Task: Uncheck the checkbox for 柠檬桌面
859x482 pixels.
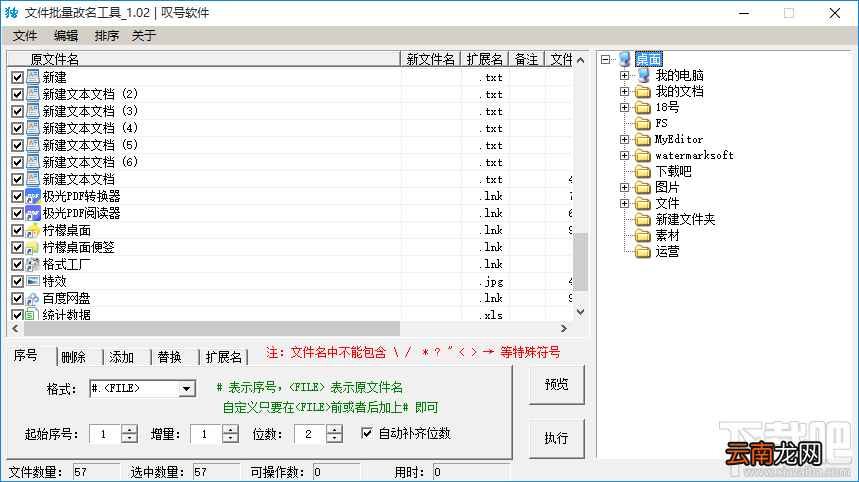Action: (x=17, y=231)
